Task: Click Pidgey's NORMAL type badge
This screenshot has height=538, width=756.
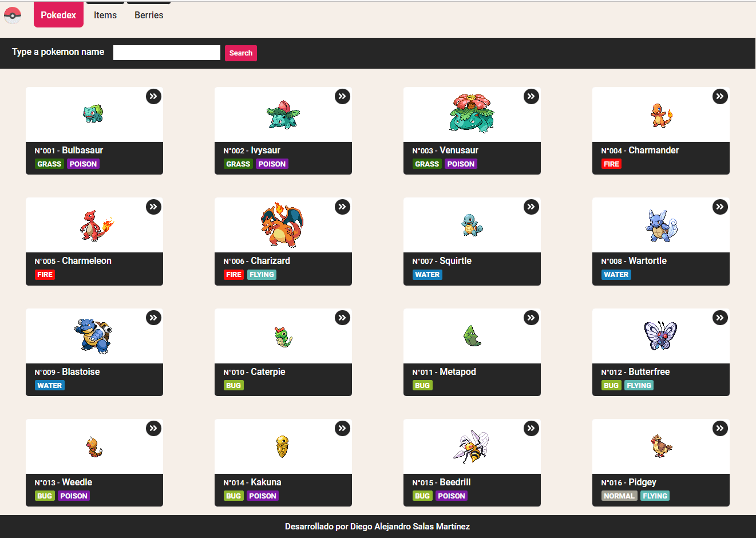Action: pyautogui.click(x=619, y=496)
